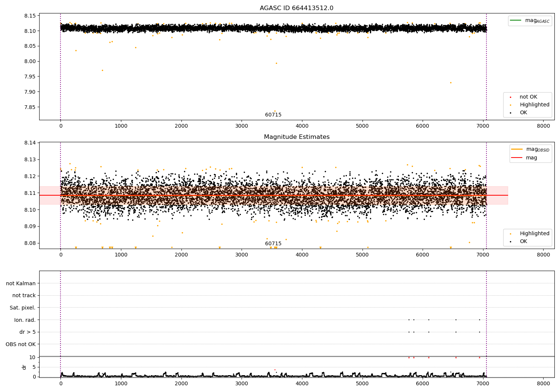Click 'not OK' in top plot legend

pyautogui.click(x=528, y=97)
